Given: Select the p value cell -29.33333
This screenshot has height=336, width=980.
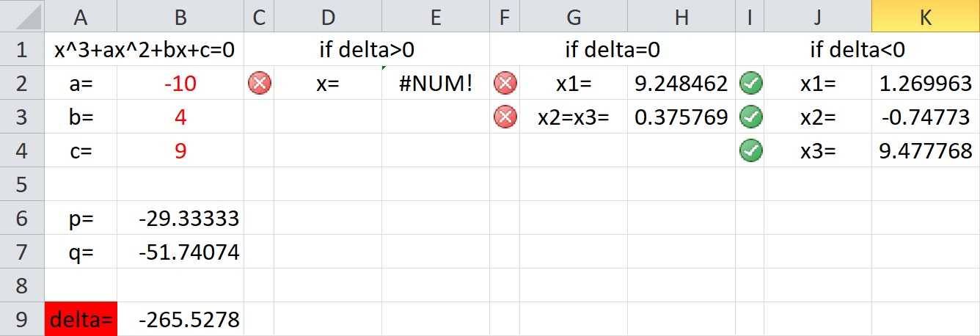Looking at the screenshot, I should (180, 218).
